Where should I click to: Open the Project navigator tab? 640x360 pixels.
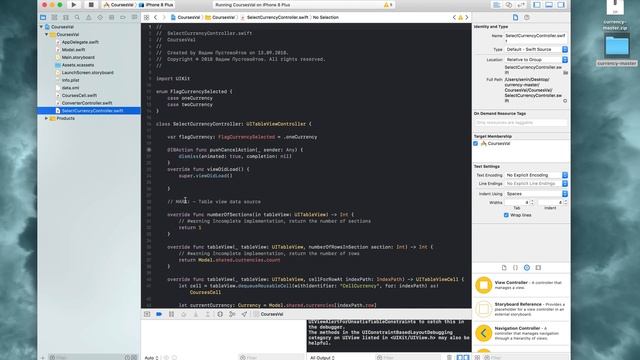pyautogui.click(x=43, y=18)
